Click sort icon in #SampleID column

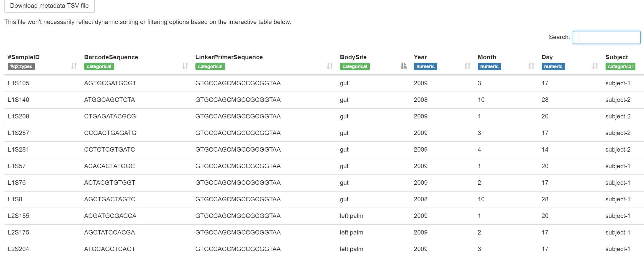pyautogui.click(x=74, y=66)
